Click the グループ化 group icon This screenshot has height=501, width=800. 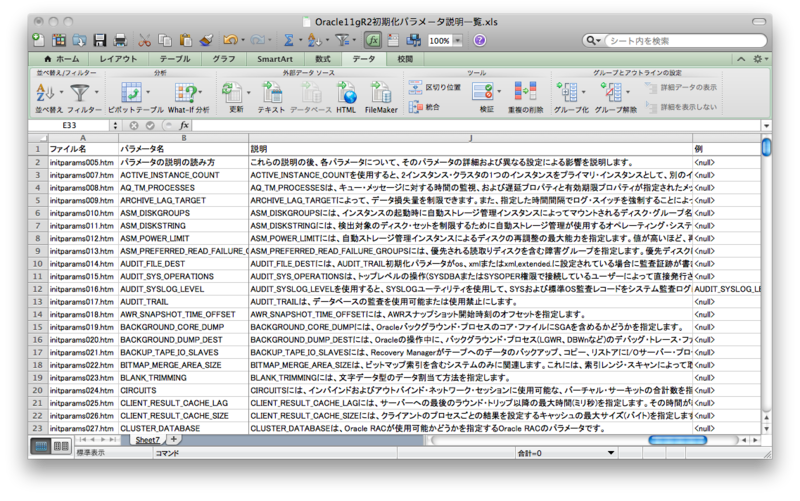pos(567,92)
